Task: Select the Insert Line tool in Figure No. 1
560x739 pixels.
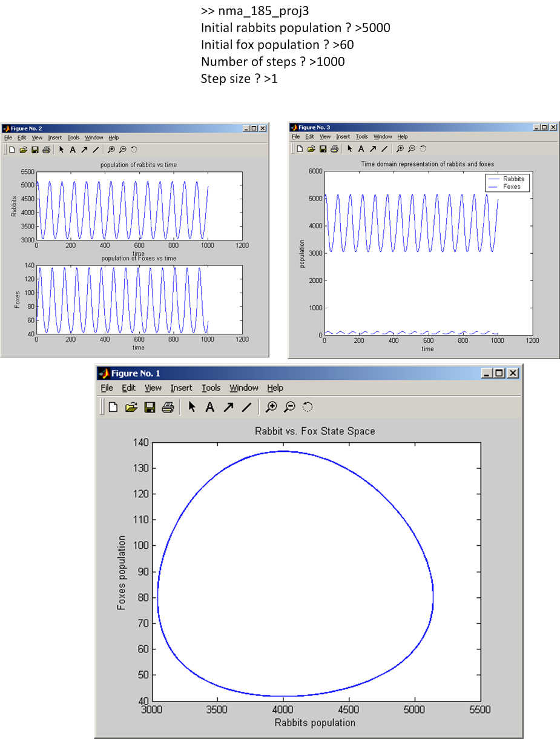Action: (x=246, y=407)
